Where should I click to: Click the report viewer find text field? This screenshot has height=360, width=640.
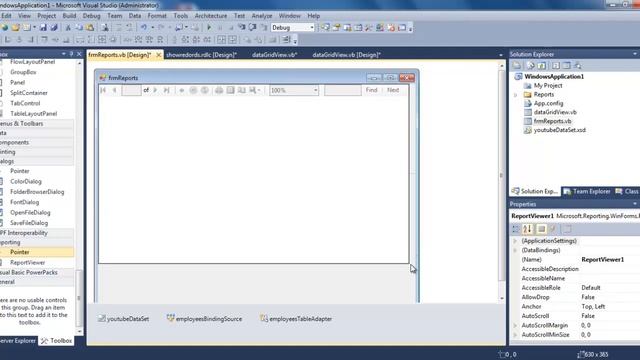click(x=342, y=90)
